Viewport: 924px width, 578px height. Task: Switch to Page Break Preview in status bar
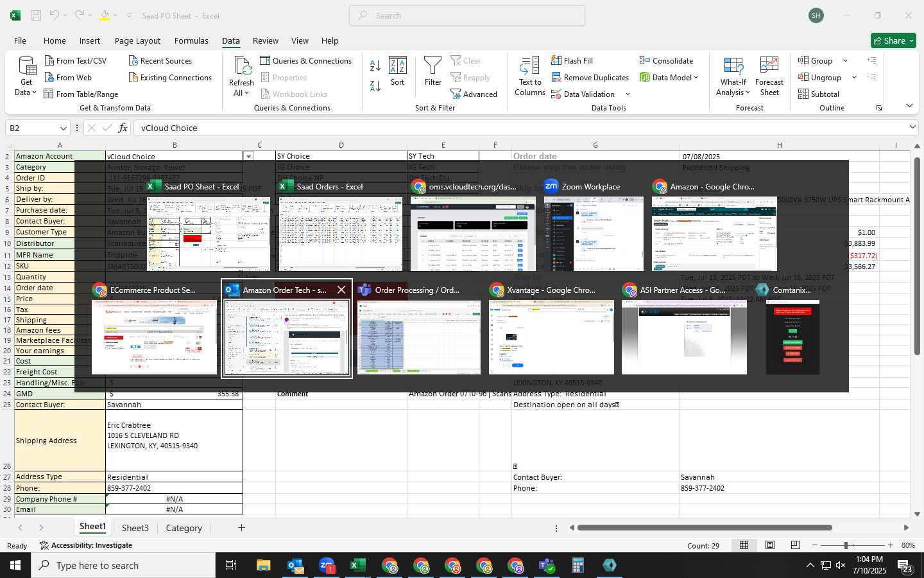coord(796,545)
